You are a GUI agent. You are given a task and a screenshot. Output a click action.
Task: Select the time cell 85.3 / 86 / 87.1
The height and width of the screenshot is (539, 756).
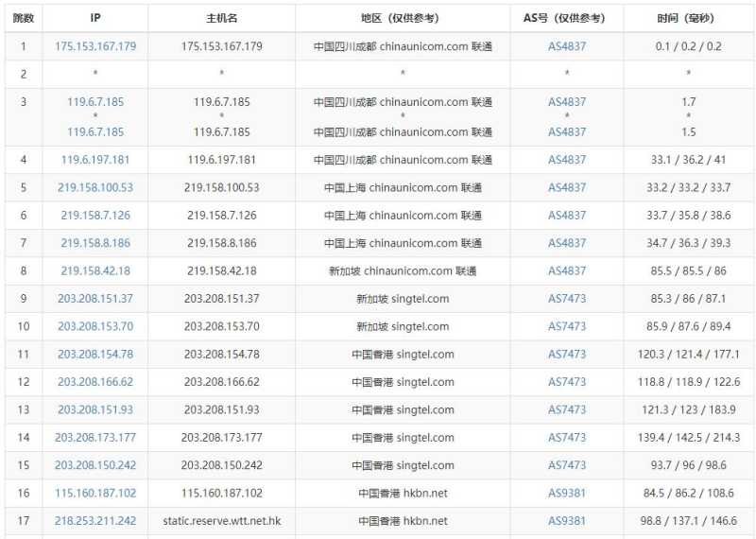click(689, 299)
